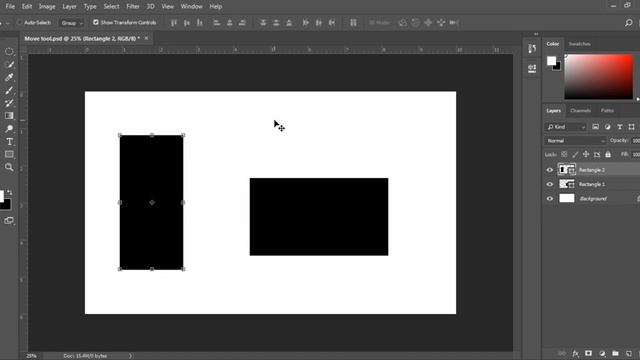Image resolution: width=640 pixels, height=360 pixels.
Task: Pick a color in the red color field
Action: 599,77
